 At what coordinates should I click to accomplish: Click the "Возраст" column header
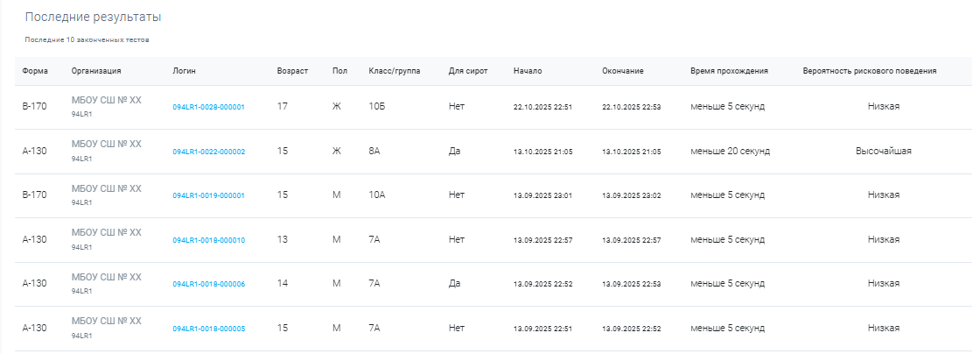click(x=292, y=71)
